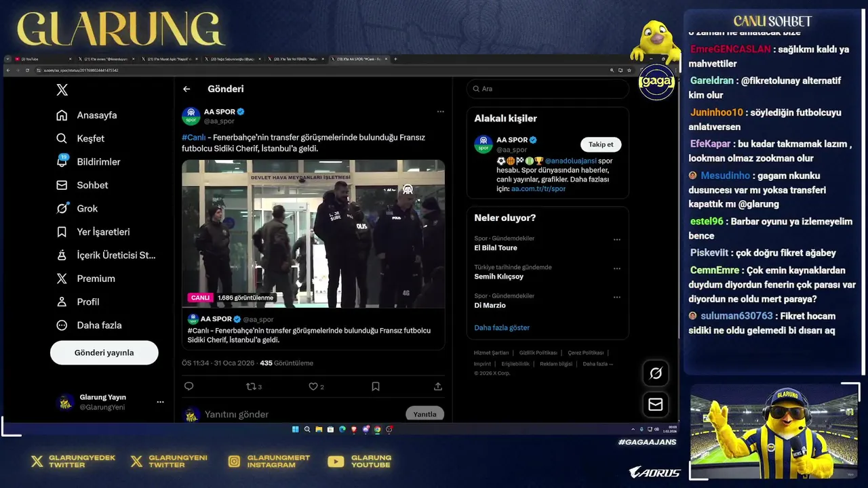Open Çerez Politikası footer link

point(586,353)
